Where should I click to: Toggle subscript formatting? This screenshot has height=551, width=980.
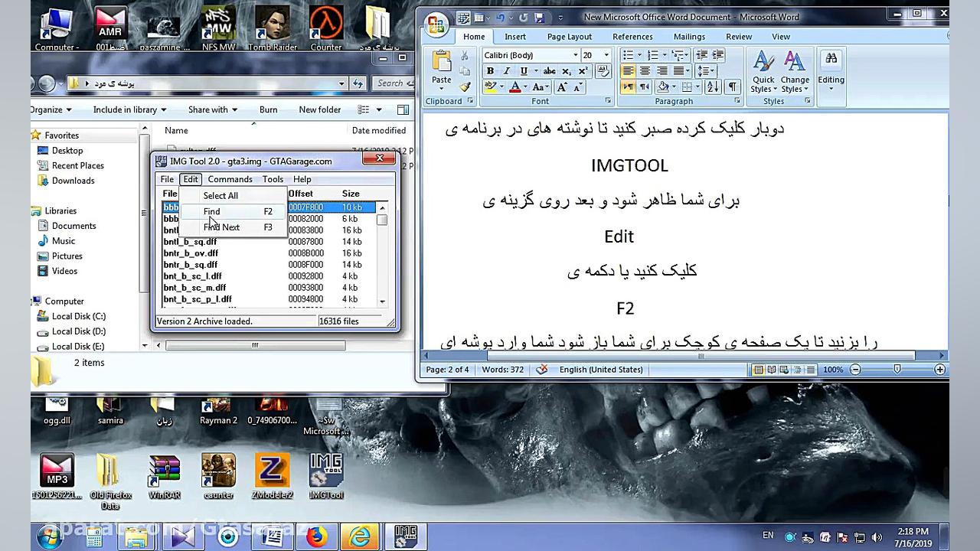565,71
